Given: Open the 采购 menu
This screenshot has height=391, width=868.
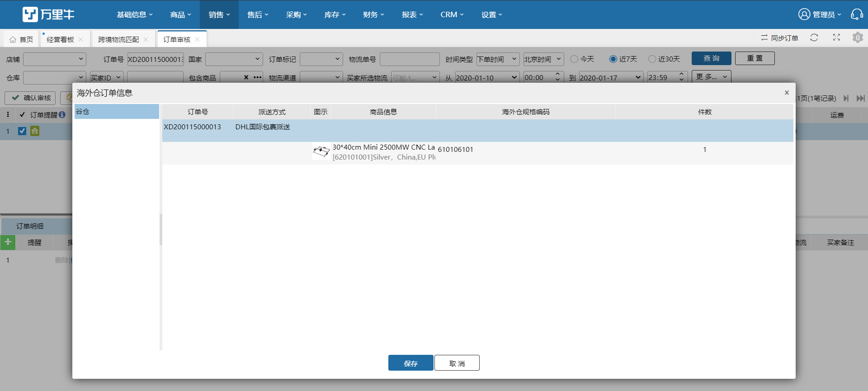Looking at the screenshot, I should coord(296,14).
